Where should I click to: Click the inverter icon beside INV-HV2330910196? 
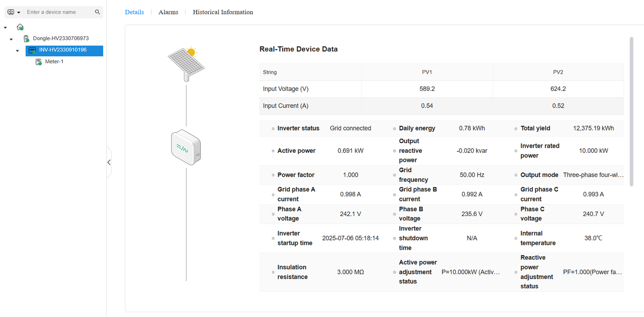pyautogui.click(x=32, y=50)
